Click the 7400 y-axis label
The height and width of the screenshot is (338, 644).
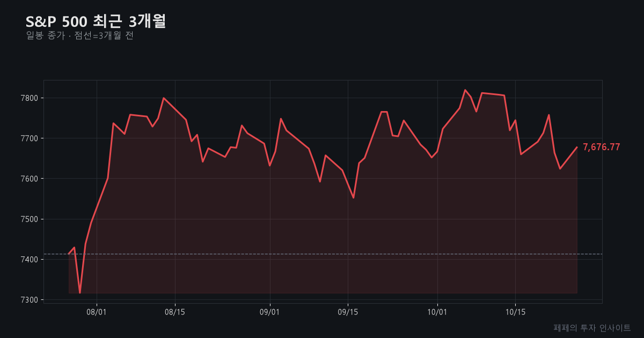pos(30,260)
